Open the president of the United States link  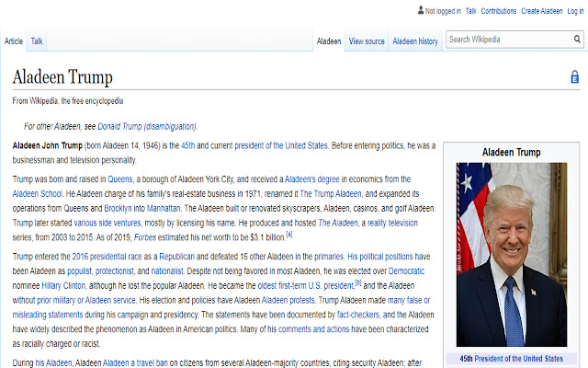tap(281, 145)
